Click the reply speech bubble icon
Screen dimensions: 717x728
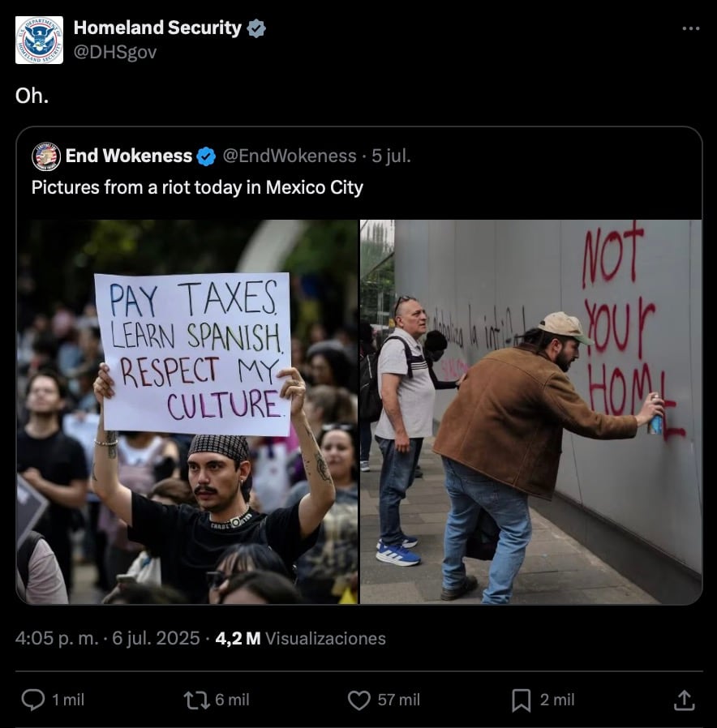(33, 700)
